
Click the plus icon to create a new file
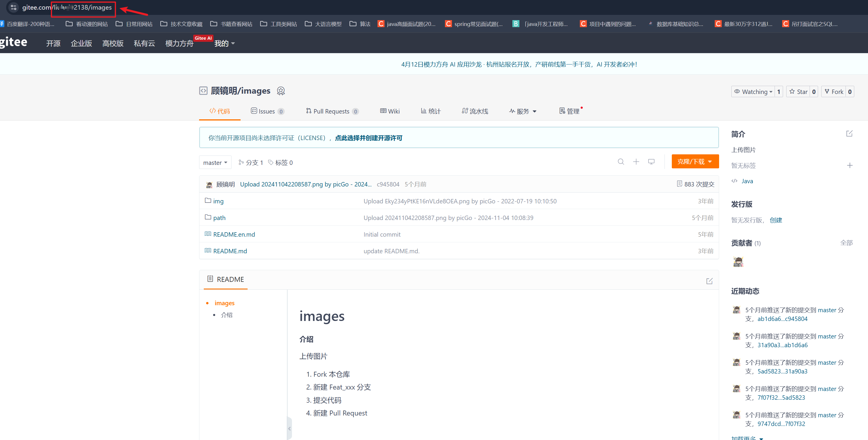[x=636, y=162]
